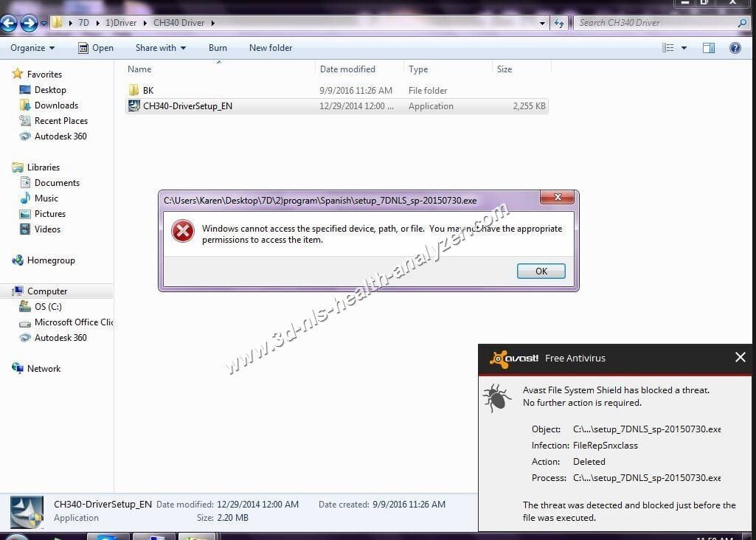Open the Documents library
Viewport: 756px width, 540px height.
click(x=57, y=182)
